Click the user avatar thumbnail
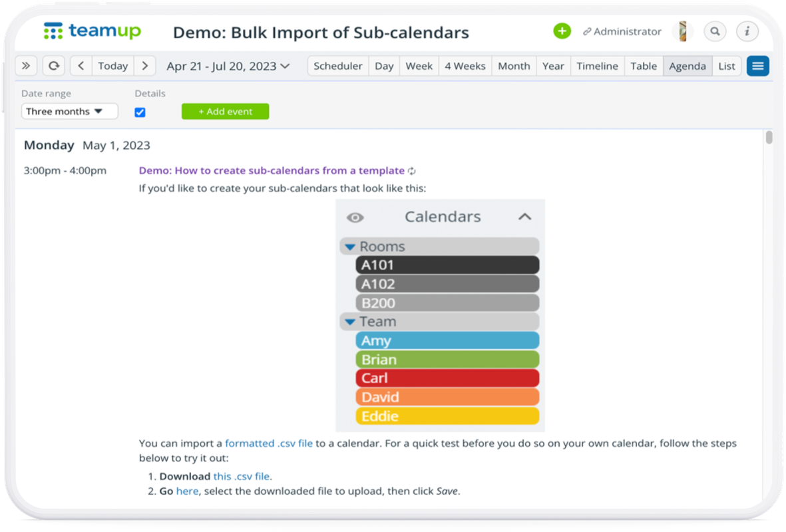The width and height of the screenshot is (786, 532). [x=682, y=31]
